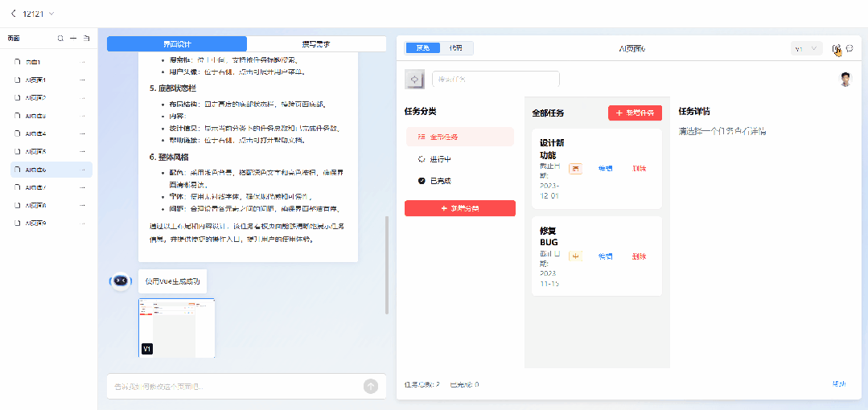Go back using the arrow beside 12121
This screenshot has height=410, width=868.
point(14,14)
